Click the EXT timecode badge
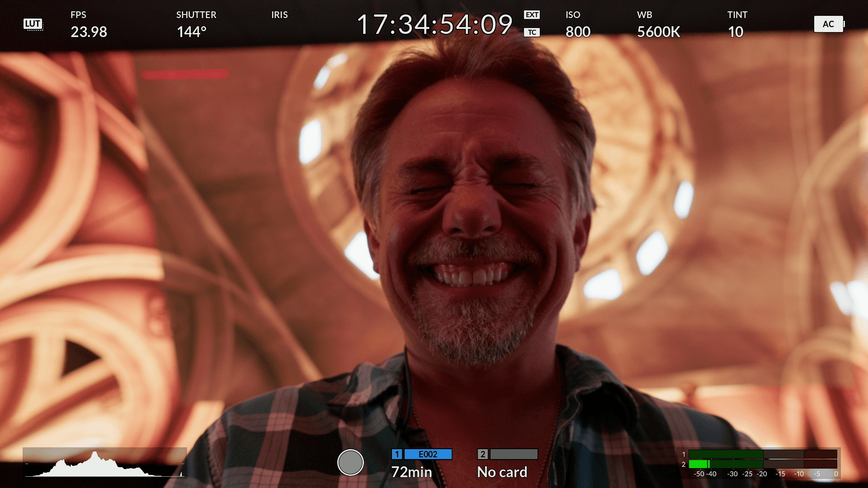The image size is (868, 488). tap(532, 15)
